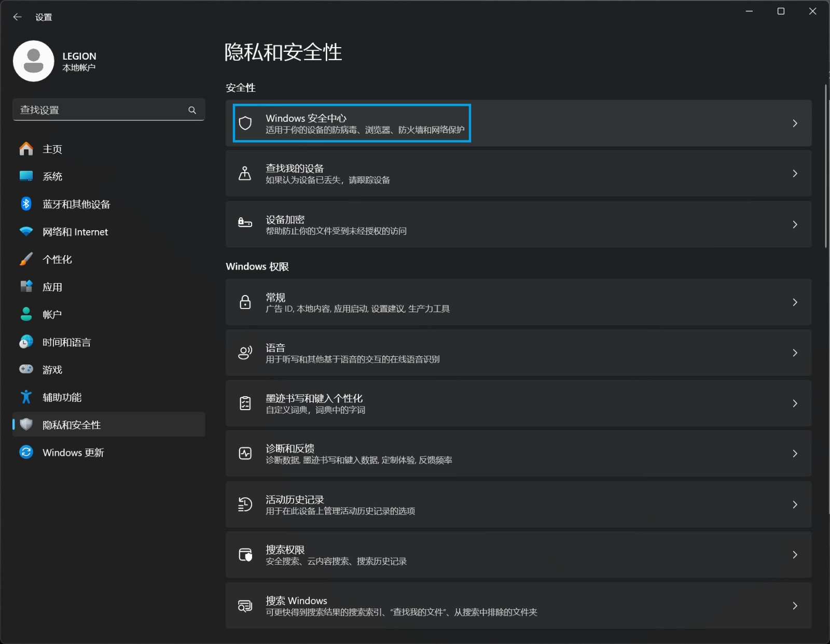830x644 pixels.
Task: Click the Wi-Fi icon beside 网络和 Internet
Action: (x=26, y=231)
